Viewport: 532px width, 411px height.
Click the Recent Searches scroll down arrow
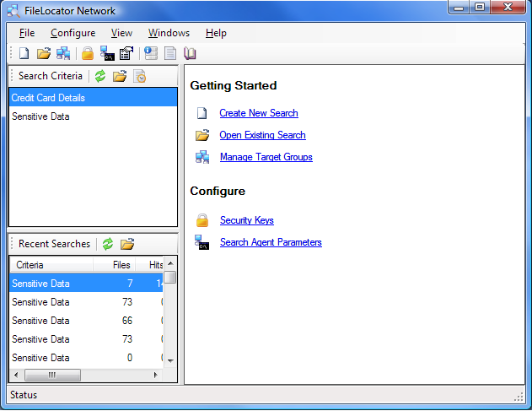tap(170, 360)
